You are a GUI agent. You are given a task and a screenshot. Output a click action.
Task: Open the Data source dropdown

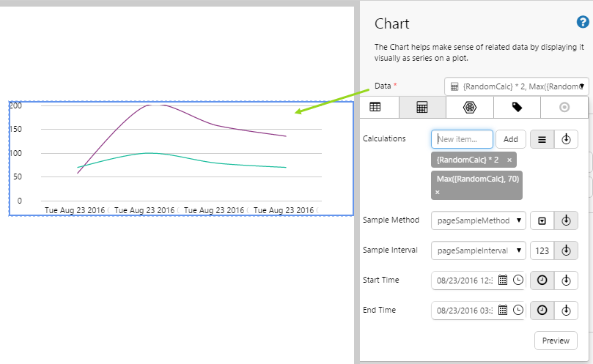(516, 86)
